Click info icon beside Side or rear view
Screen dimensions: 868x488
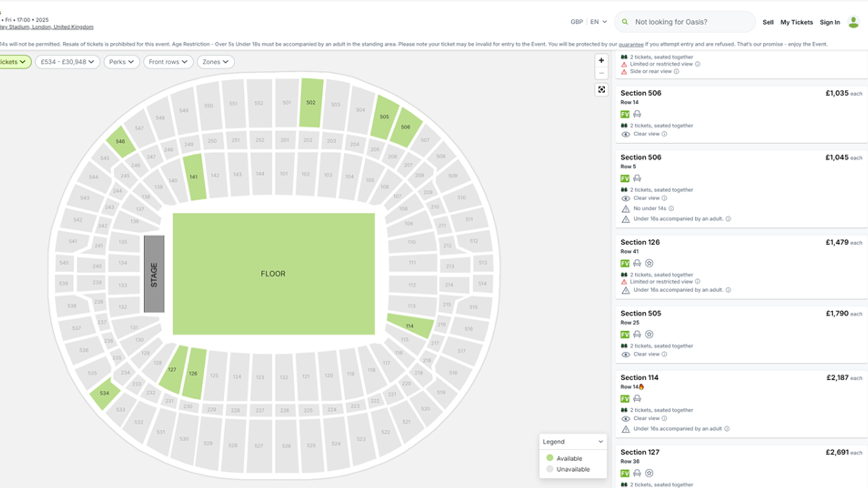[676, 72]
